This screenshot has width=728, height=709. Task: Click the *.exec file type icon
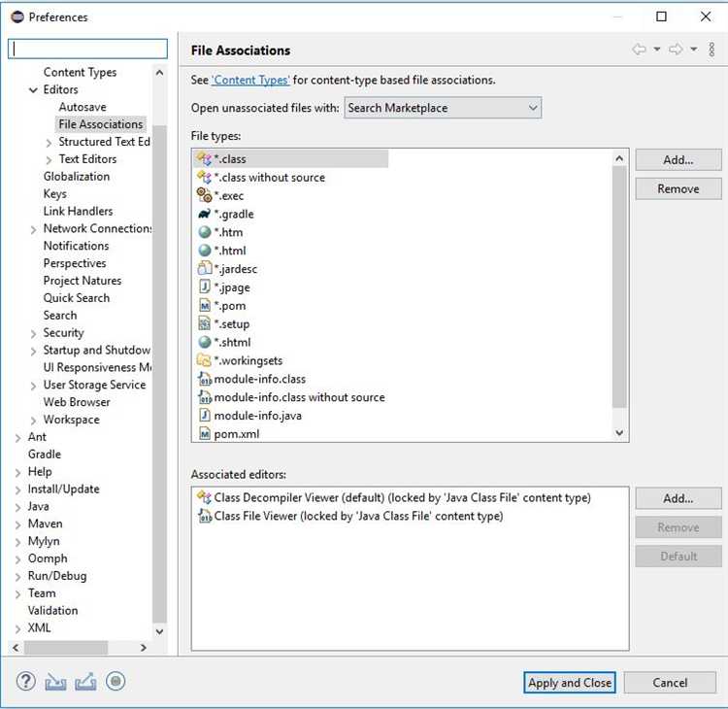[x=204, y=195]
